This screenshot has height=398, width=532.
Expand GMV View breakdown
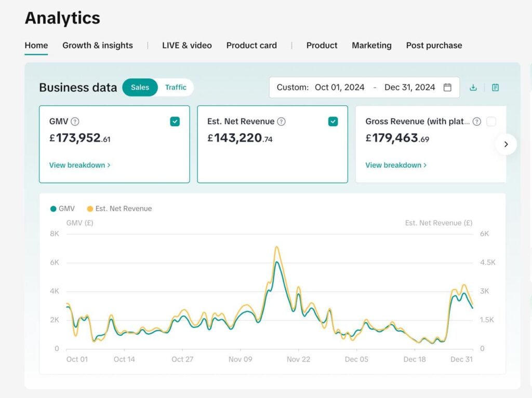pos(79,165)
